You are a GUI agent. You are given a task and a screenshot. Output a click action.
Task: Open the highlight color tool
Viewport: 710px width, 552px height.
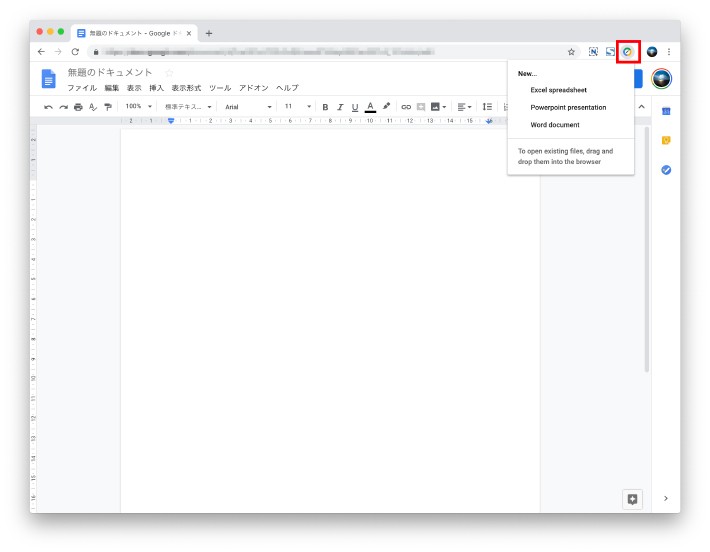coord(386,106)
